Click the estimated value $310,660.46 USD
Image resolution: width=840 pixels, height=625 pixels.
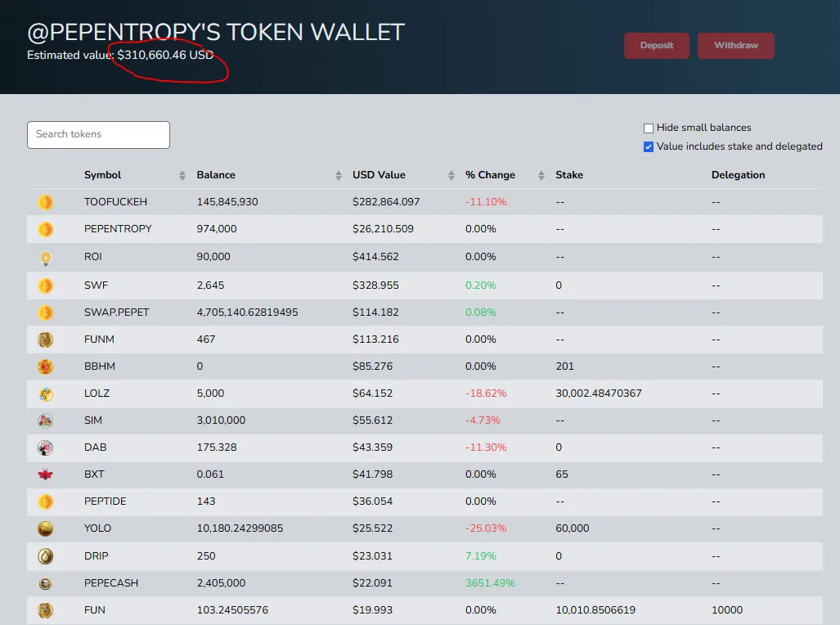pos(165,55)
